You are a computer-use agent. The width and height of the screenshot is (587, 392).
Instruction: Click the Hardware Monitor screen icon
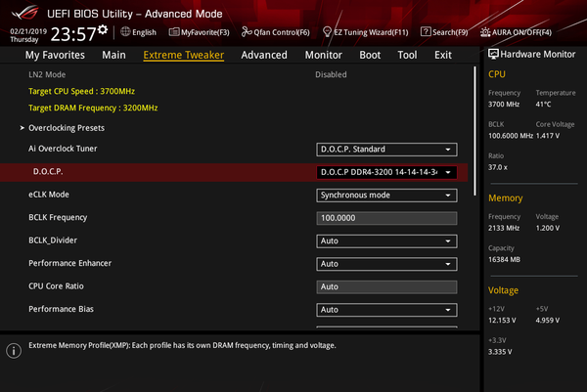coord(493,54)
